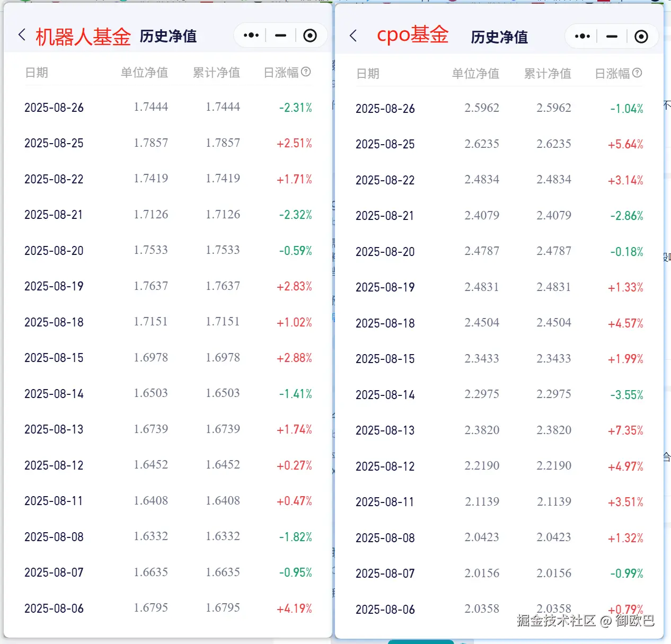The height and width of the screenshot is (644, 671).
Task: Click 单位净值 column header in 机器人基金 table
Action: coord(144,73)
